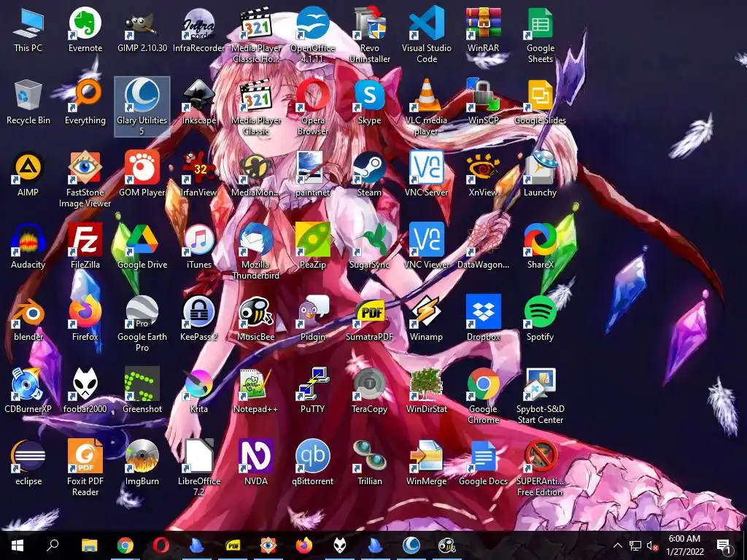Select the Google Drive shortcut
747x560 pixels.
(142, 246)
